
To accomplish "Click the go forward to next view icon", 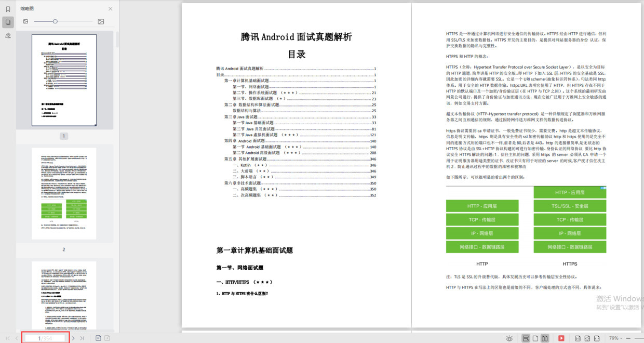I will coord(107,338).
